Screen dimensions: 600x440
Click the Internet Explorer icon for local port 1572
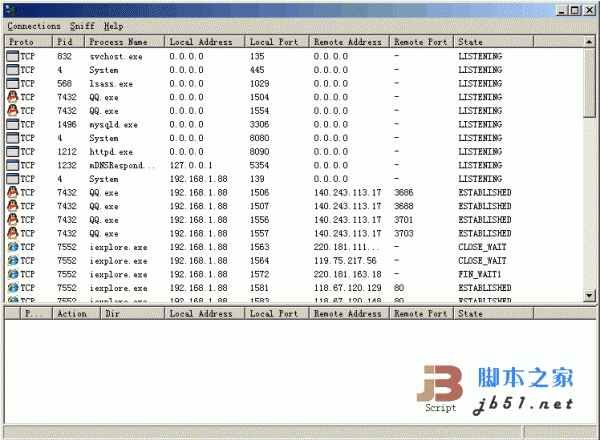13,274
